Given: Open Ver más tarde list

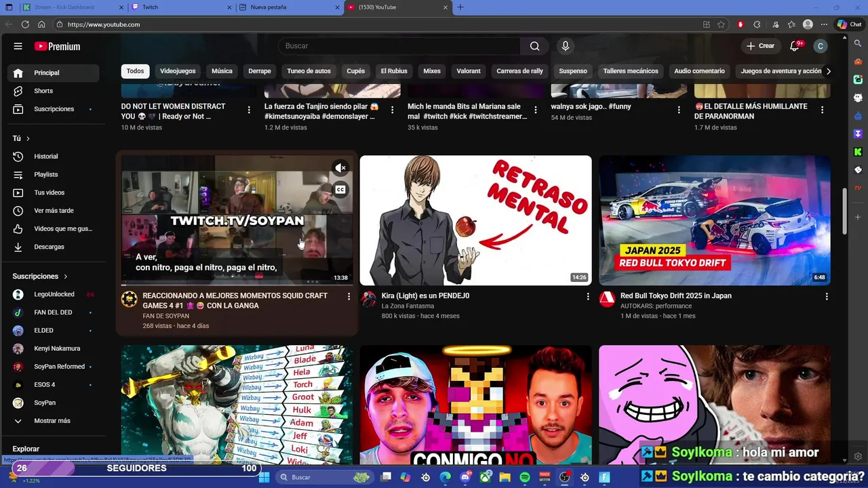Looking at the screenshot, I should pyautogui.click(x=53, y=211).
